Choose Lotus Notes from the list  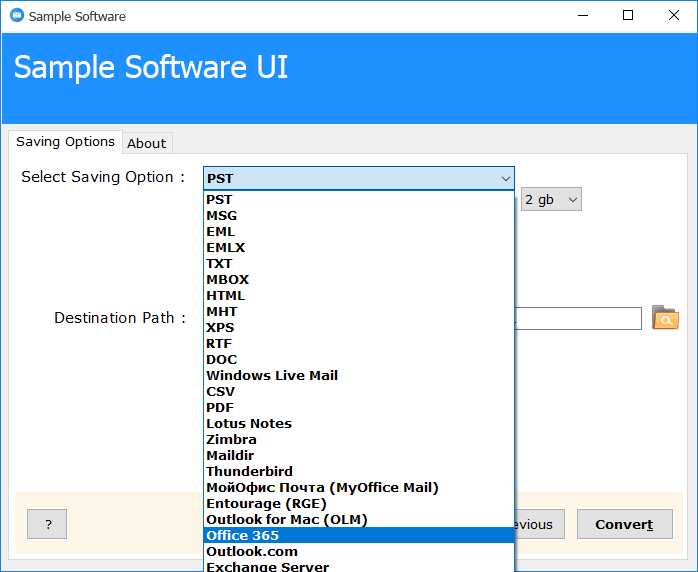[x=359, y=424]
